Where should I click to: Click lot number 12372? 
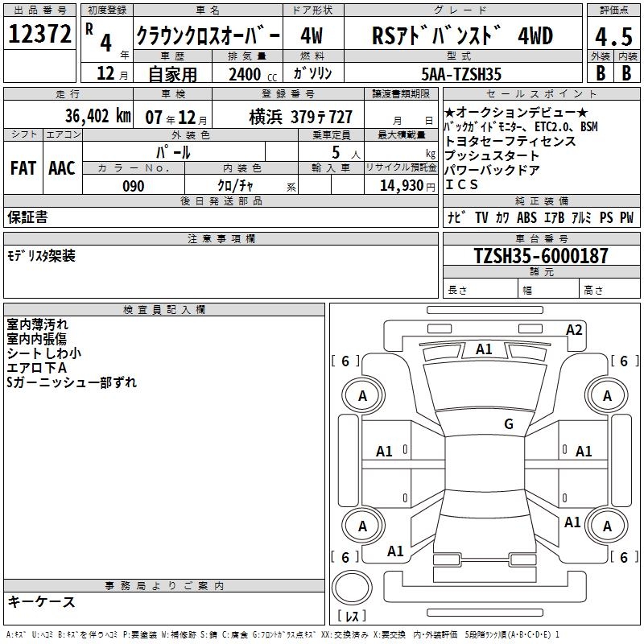(x=39, y=34)
